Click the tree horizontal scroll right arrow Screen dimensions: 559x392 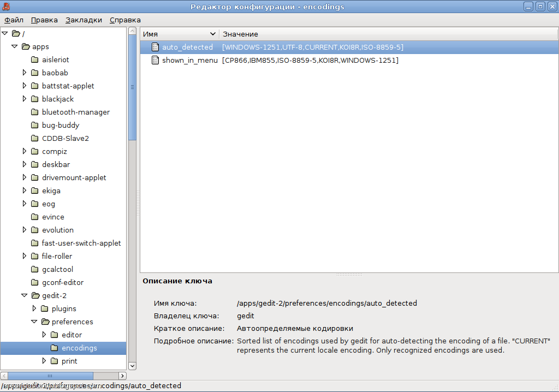pyautogui.click(x=122, y=376)
